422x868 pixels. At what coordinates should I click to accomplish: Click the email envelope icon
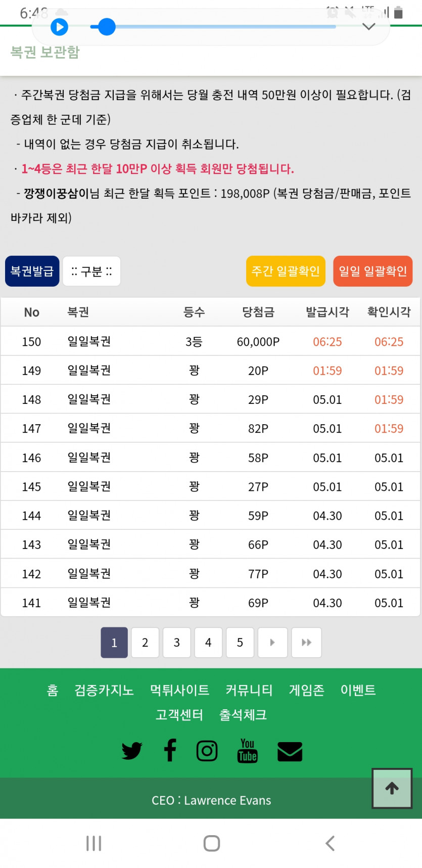290,751
